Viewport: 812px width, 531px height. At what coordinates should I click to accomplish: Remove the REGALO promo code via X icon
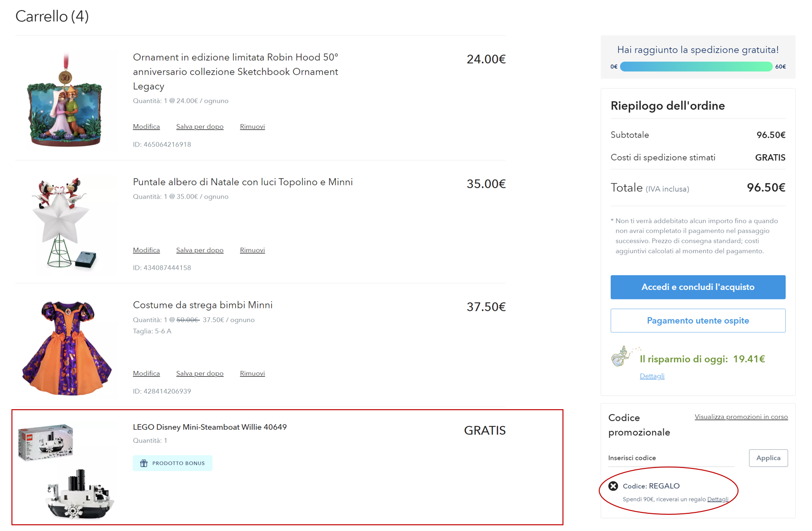coord(613,486)
